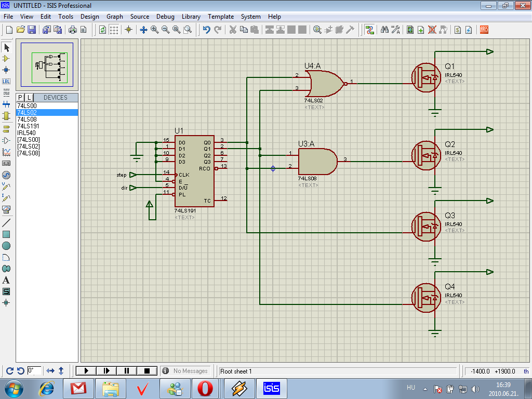Save the current design
Screen dimensions: 532x399
pyautogui.click(x=32, y=30)
